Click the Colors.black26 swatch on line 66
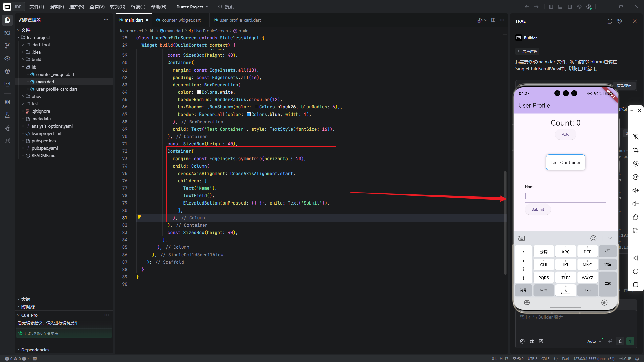The width and height of the screenshot is (644, 362). click(256, 107)
